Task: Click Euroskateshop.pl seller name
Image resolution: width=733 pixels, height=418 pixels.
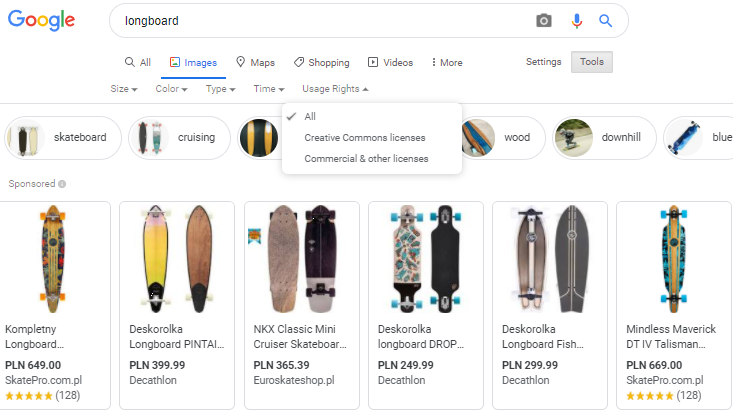Action: click(x=294, y=381)
